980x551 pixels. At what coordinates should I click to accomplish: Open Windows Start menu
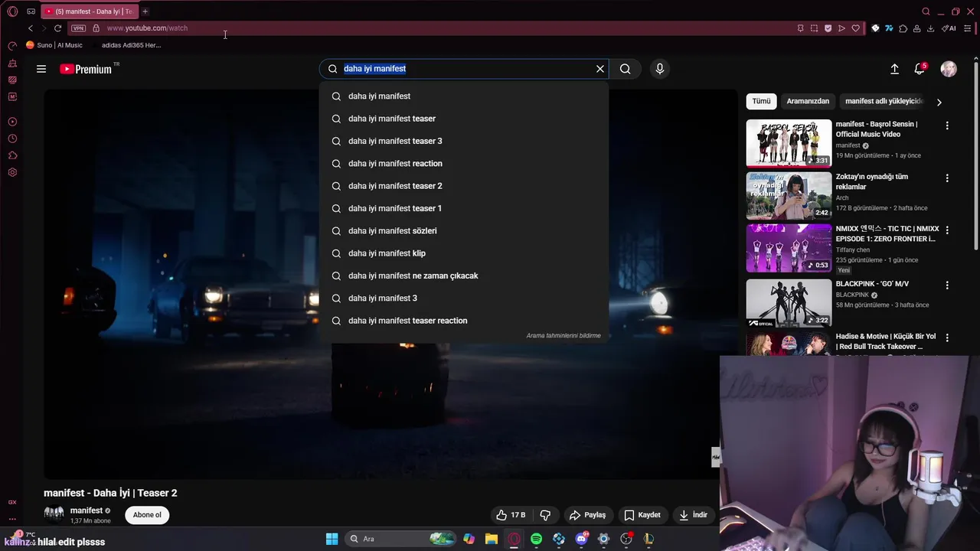(332, 539)
